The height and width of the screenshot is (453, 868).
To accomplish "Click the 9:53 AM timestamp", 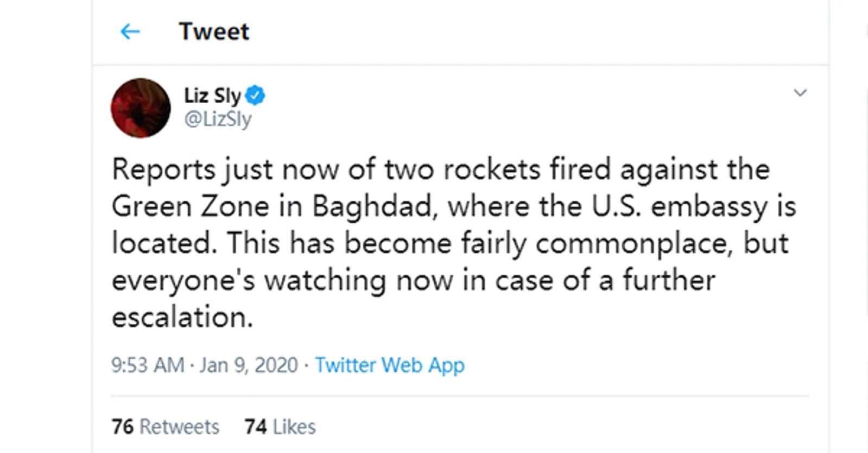I will [x=148, y=365].
